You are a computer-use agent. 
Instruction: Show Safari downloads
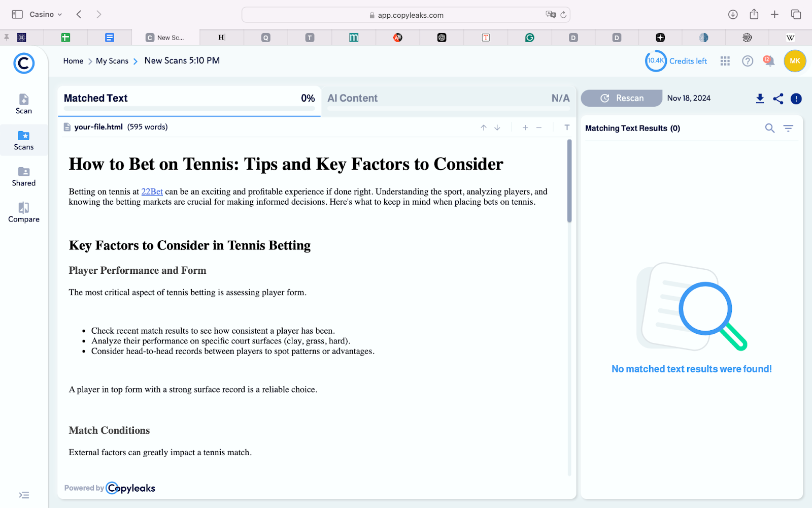tap(733, 14)
